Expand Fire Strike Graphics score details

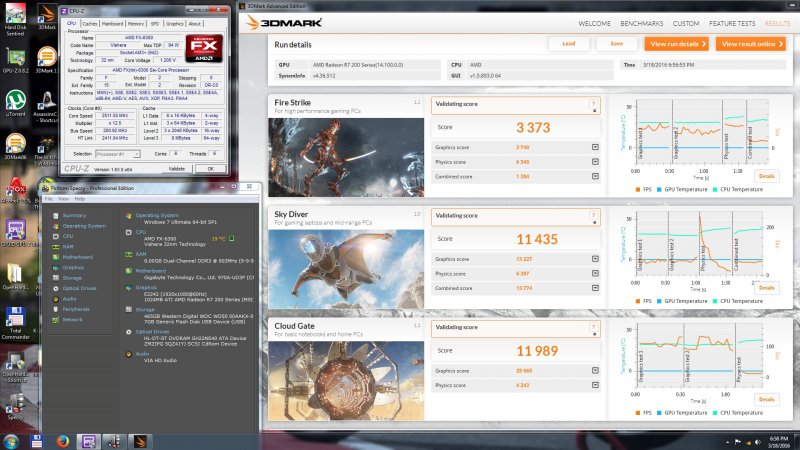coord(595,147)
